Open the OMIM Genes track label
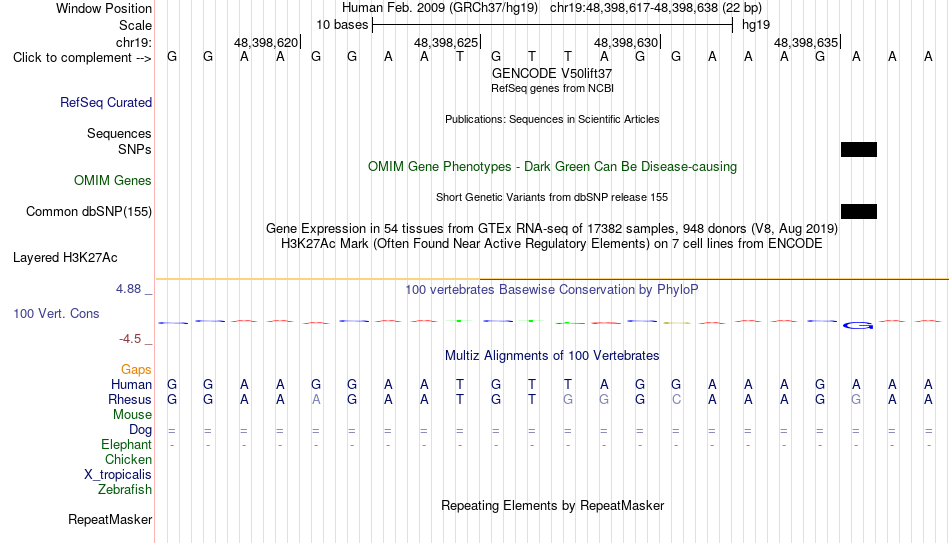Viewport: 950px width, 543px height. [112, 181]
